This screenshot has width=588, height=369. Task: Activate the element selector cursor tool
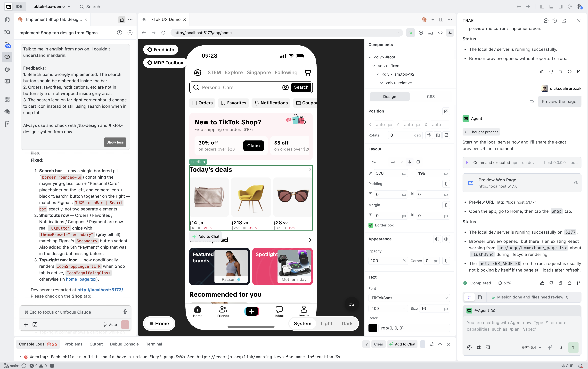click(411, 33)
